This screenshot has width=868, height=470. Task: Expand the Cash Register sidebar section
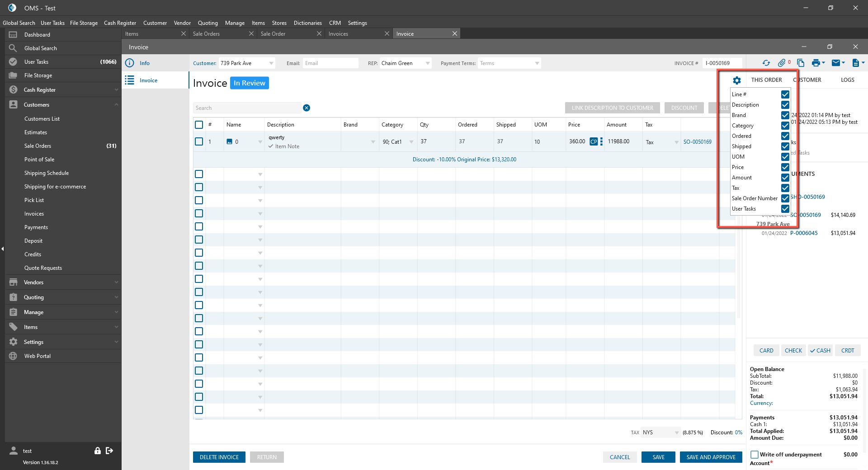coord(63,90)
